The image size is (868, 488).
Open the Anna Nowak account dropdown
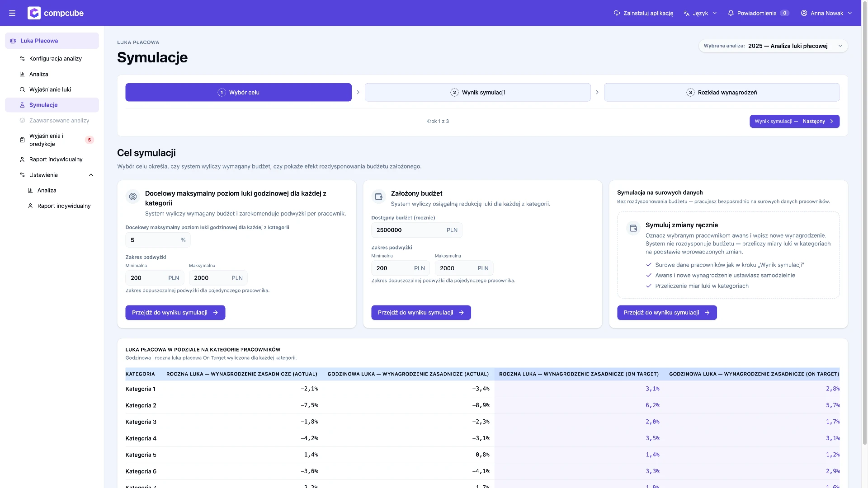826,13
